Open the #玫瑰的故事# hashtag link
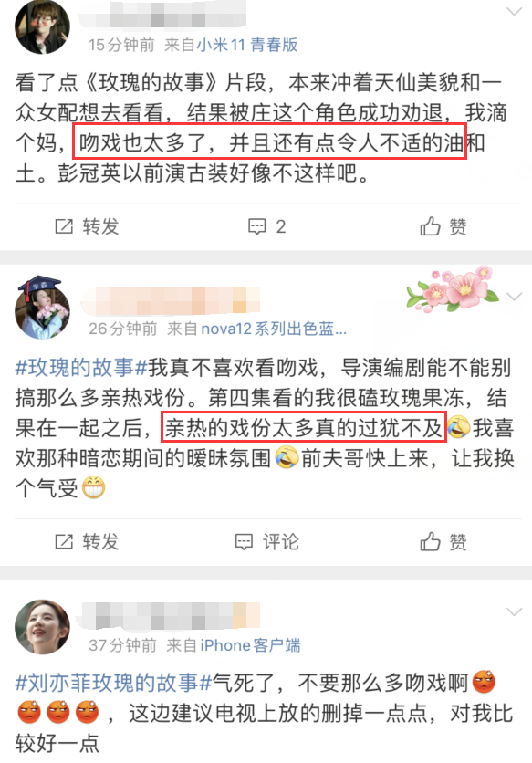Image resolution: width=532 pixels, height=763 pixels. click(81, 367)
